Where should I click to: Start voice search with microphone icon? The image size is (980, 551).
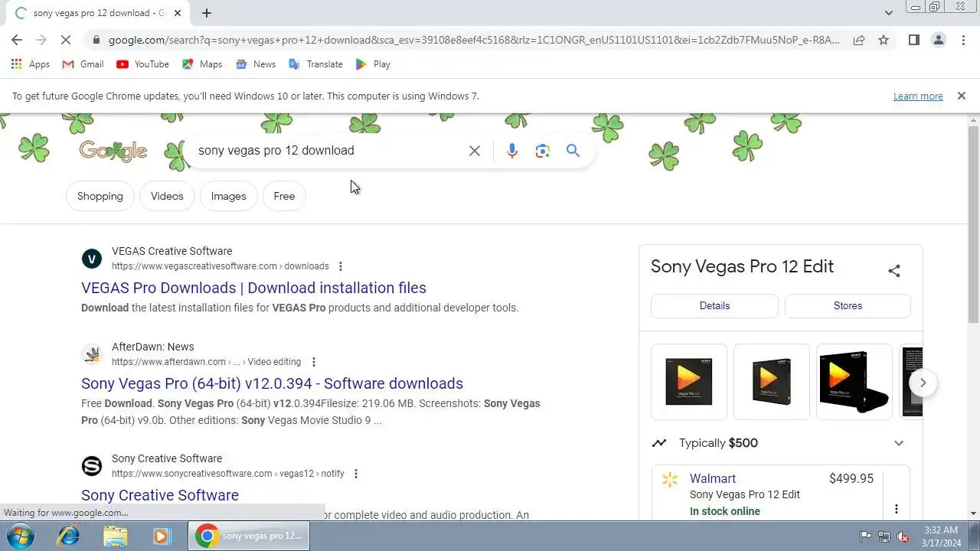point(512,151)
